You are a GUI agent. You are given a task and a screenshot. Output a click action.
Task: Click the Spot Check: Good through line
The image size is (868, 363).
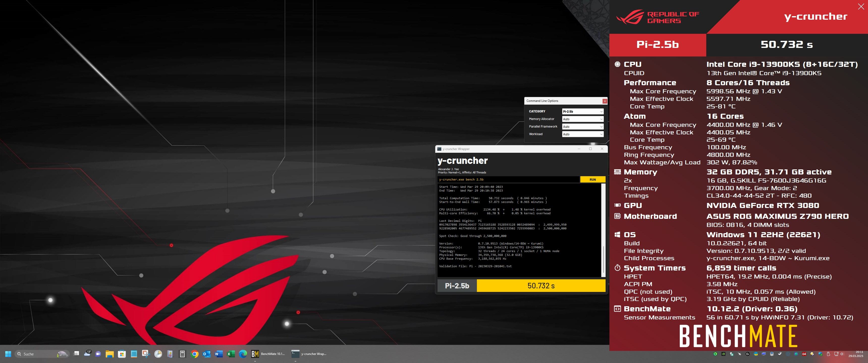coord(472,236)
